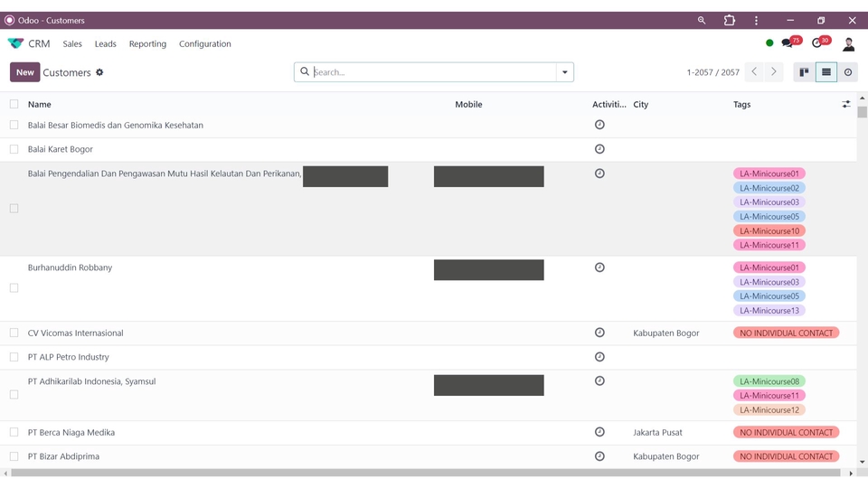
Task: Go to next page of records
Action: [773, 72]
